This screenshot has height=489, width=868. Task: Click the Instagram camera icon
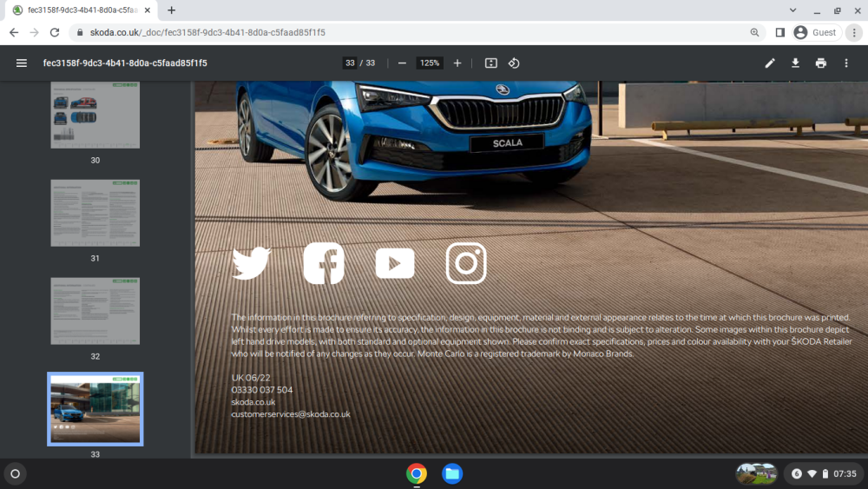coord(466,263)
